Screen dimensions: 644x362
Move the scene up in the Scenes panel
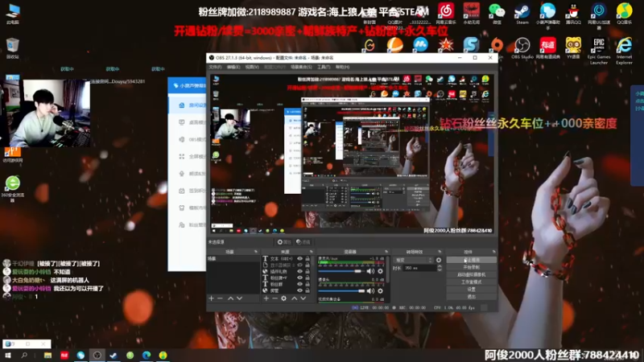coord(230,298)
